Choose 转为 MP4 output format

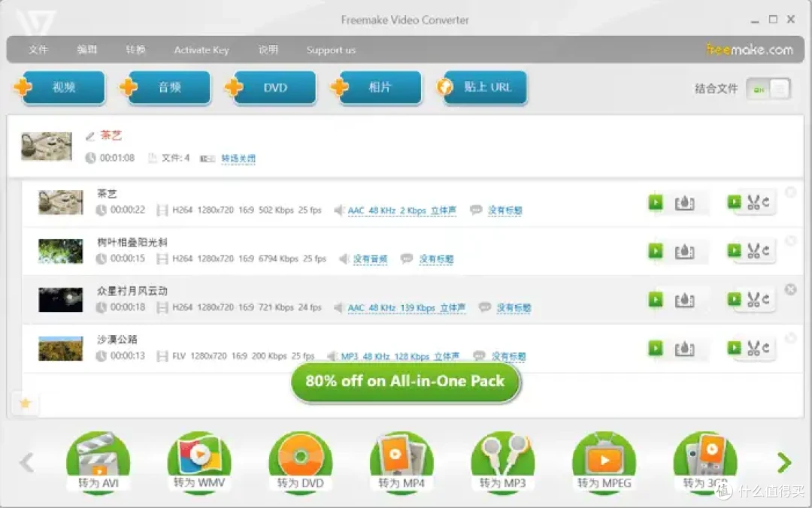[401, 462]
